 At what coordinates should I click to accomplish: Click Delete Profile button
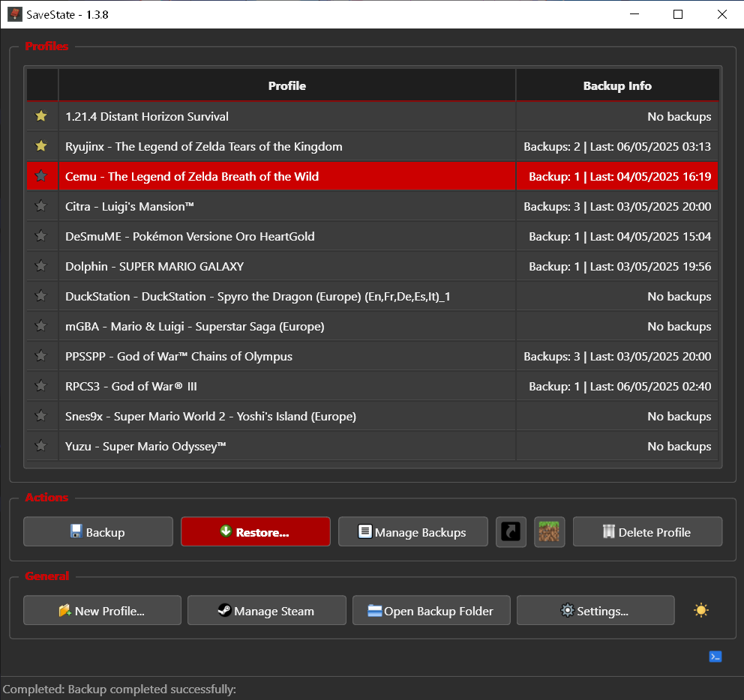pos(647,532)
